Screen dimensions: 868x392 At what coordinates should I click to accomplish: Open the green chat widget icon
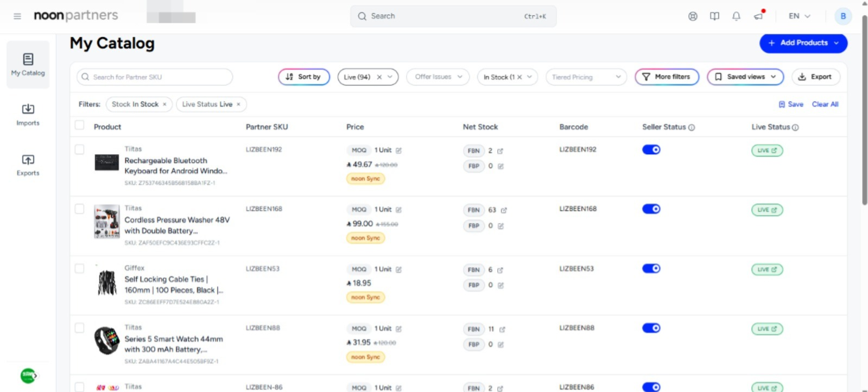point(28,376)
